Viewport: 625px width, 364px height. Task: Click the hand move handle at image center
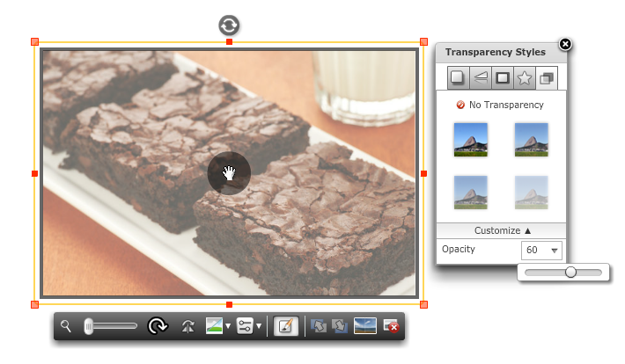(229, 173)
